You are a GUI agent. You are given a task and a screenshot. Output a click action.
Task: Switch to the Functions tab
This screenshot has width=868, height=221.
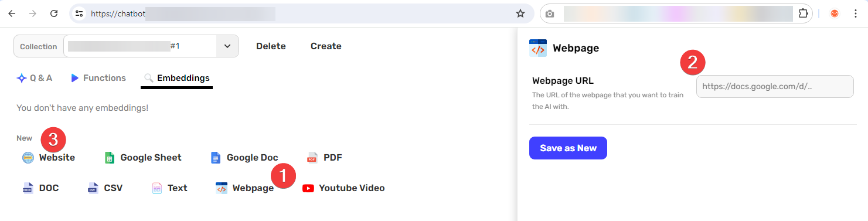point(98,78)
